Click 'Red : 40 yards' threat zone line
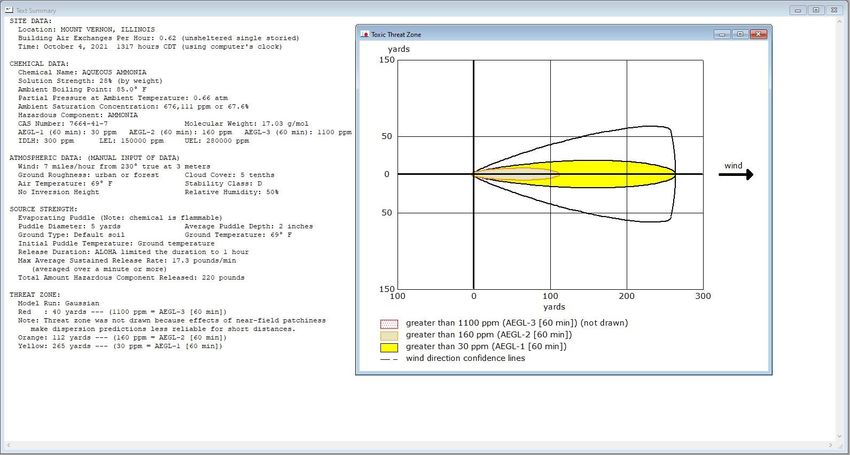Screen dimensions: 850x455 pyautogui.click(x=122, y=312)
